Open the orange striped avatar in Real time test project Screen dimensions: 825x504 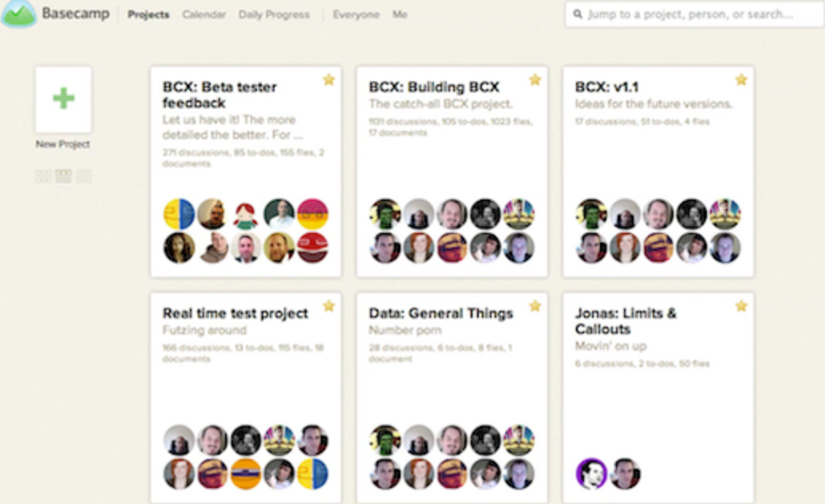pos(246,474)
